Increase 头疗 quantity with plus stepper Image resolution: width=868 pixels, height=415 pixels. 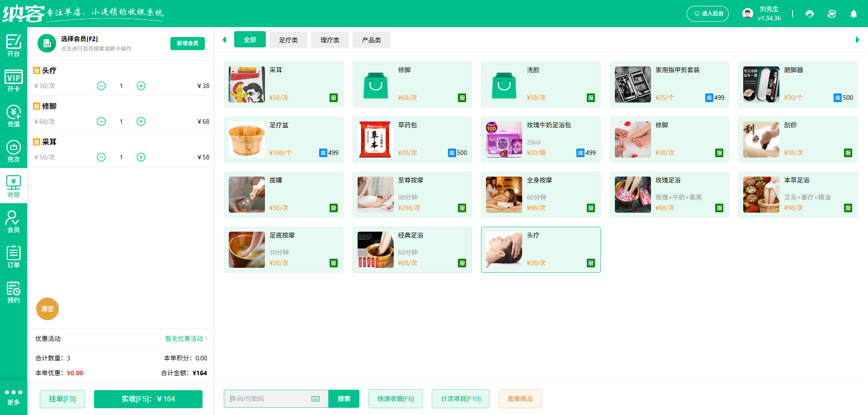[x=141, y=85]
